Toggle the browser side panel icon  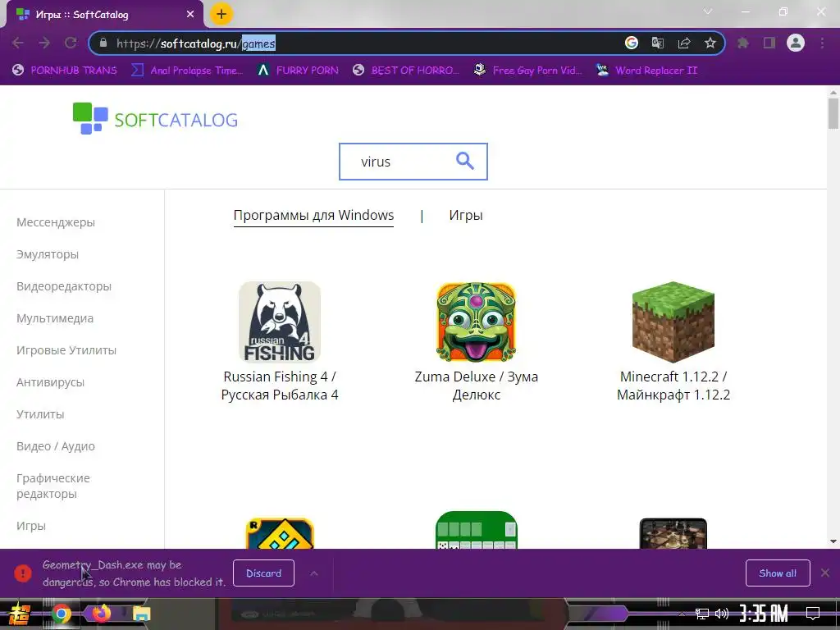[769, 43]
